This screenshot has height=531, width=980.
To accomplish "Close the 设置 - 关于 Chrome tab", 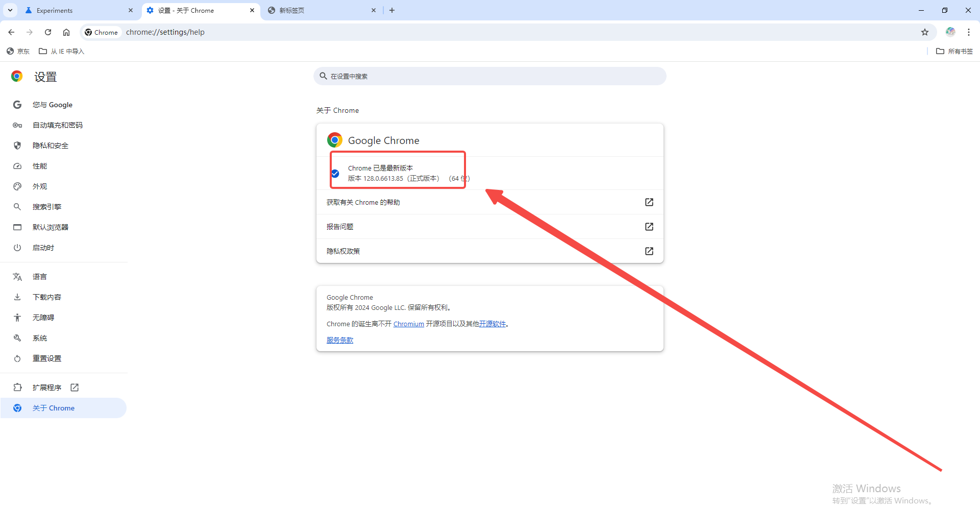I will [252, 10].
